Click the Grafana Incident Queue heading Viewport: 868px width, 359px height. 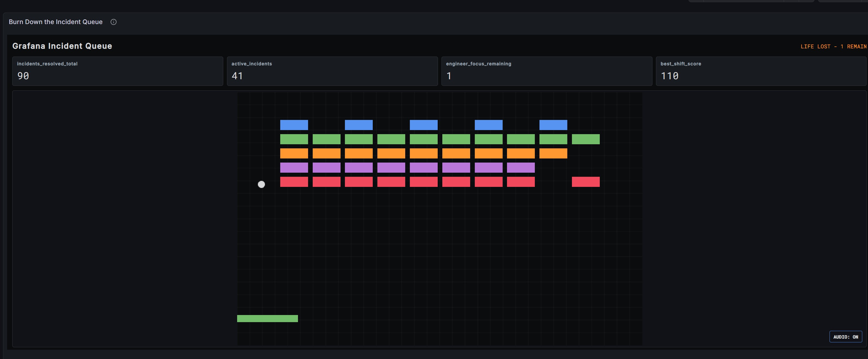coord(62,46)
